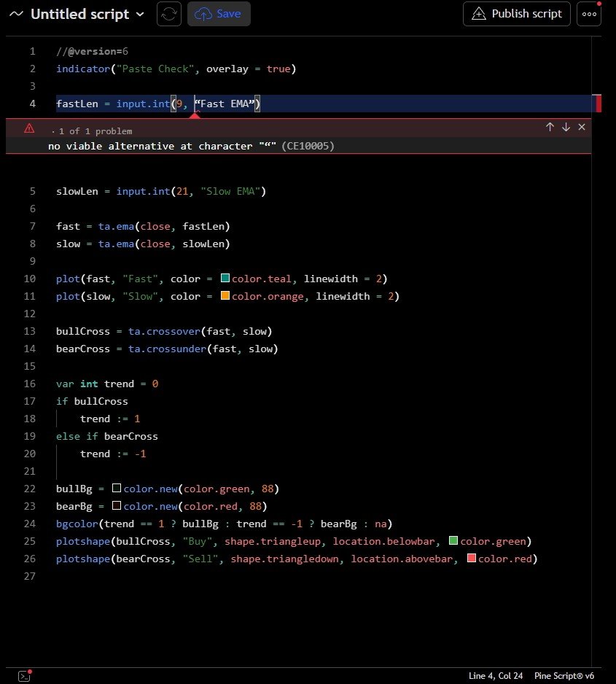Click 'ta.crossunder' on line 14
Viewport: 616px width, 684px height.
click(168, 349)
